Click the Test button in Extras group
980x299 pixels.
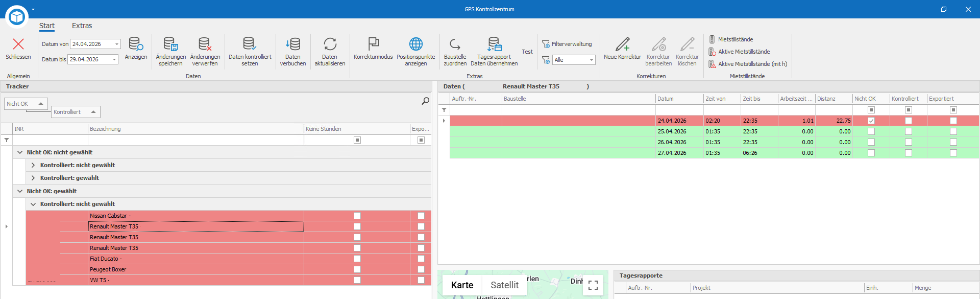click(x=527, y=52)
